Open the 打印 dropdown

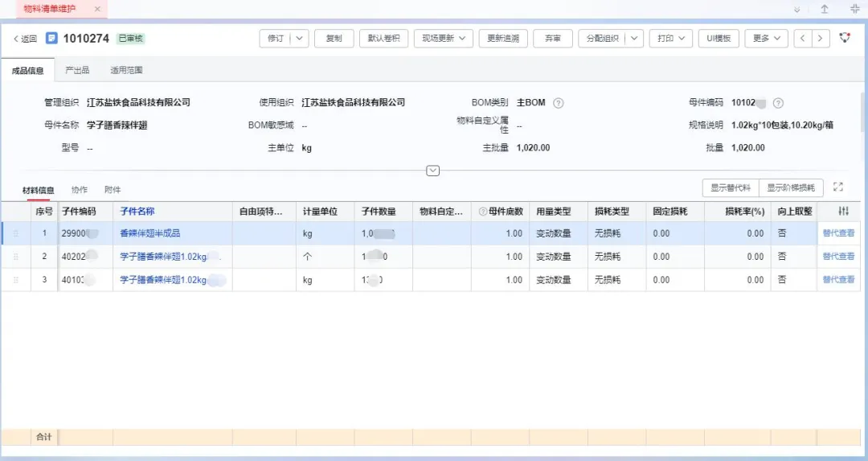tap(671, 39)
